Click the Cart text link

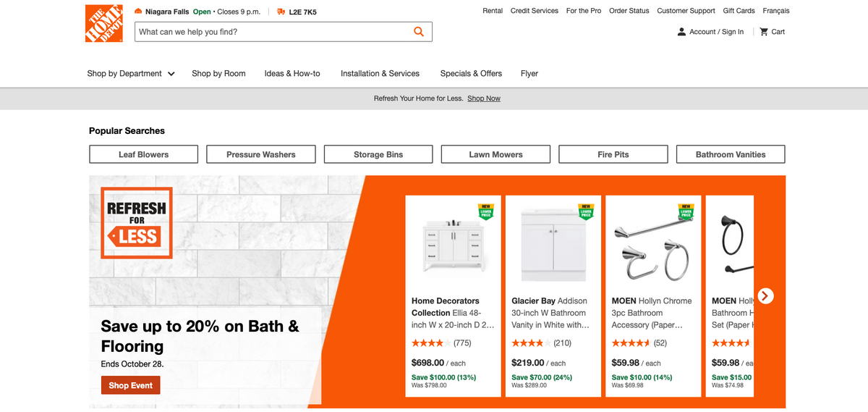(778, 32)
